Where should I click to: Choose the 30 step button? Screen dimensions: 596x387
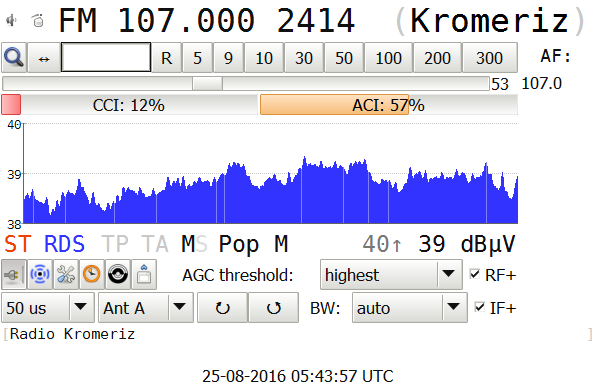click(304, 58)
